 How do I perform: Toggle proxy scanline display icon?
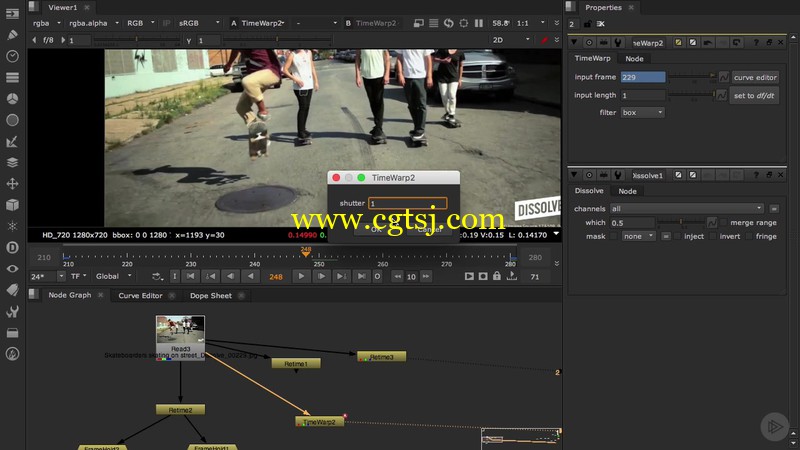(433, 23)
